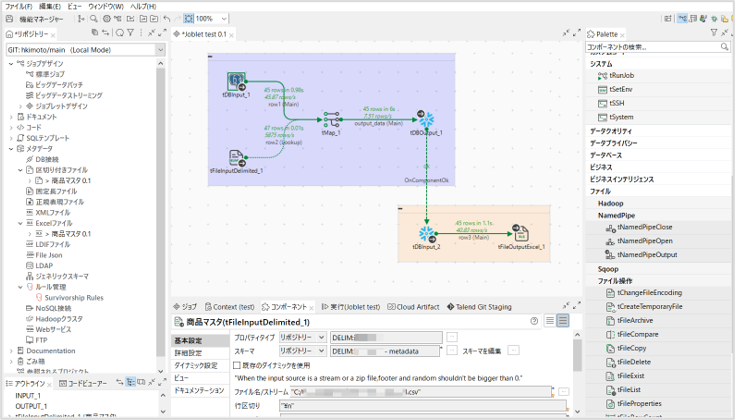Screen dimensions: 735x420
Task: Click the スキーマを編集 browse button
Action: pos(513,350)
